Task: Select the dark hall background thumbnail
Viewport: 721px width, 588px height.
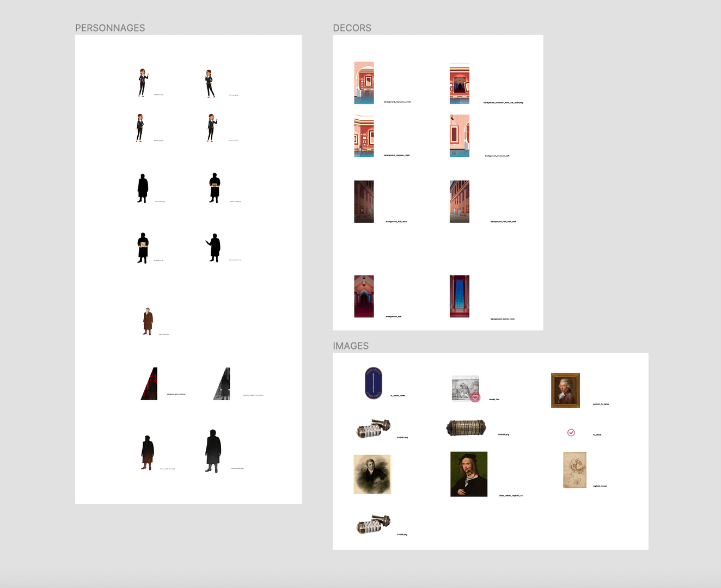Action: pyautogui.click(x=364, y=201)
